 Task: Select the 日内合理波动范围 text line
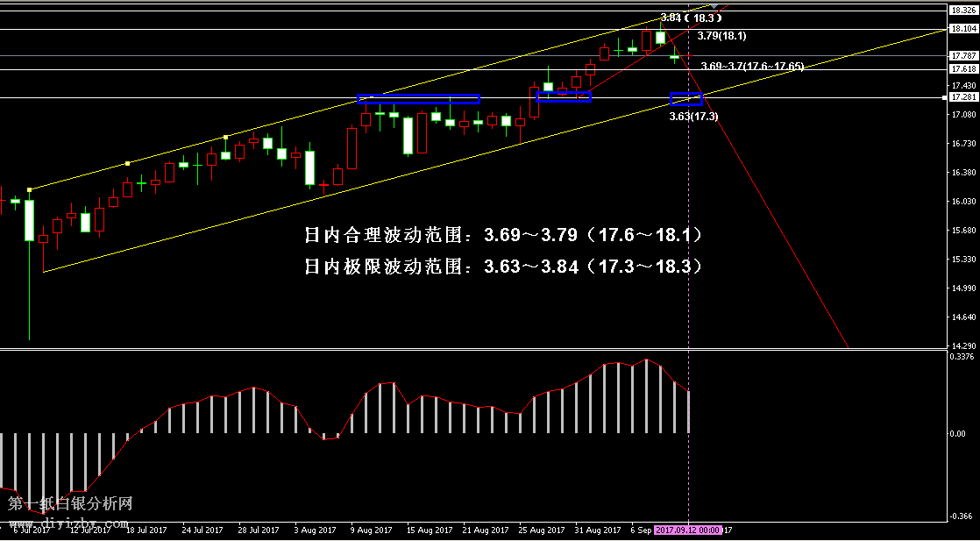tap(503, 235)
